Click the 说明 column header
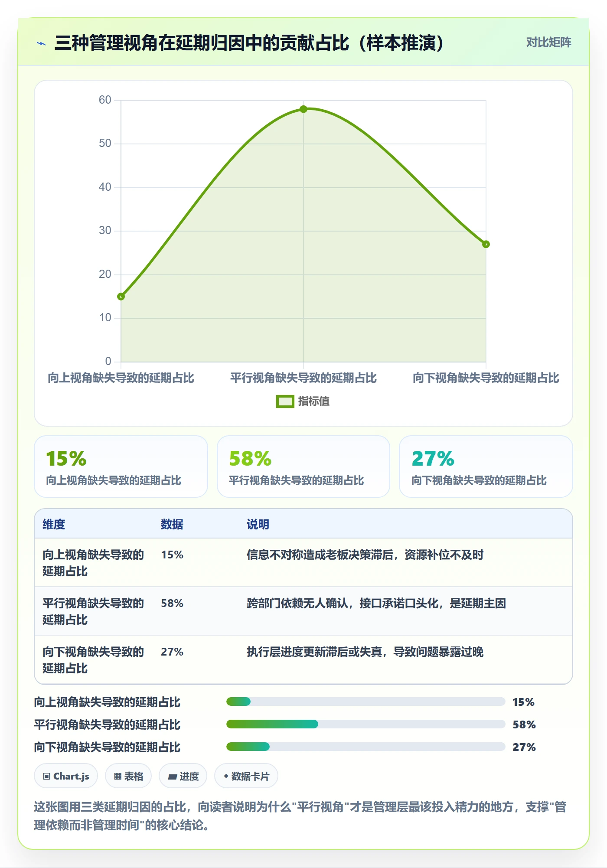 pyautogui.click(x=258, y=524)
